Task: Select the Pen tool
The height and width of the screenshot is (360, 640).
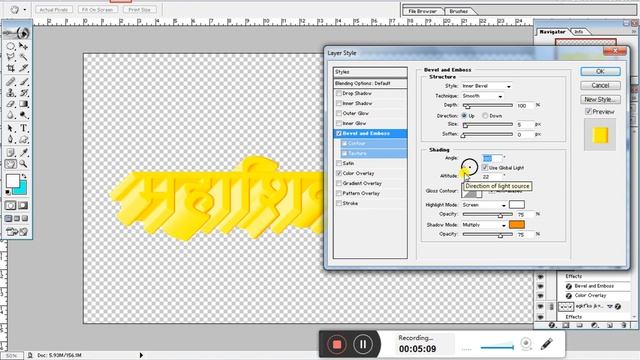Action: (x=11, y=139)
